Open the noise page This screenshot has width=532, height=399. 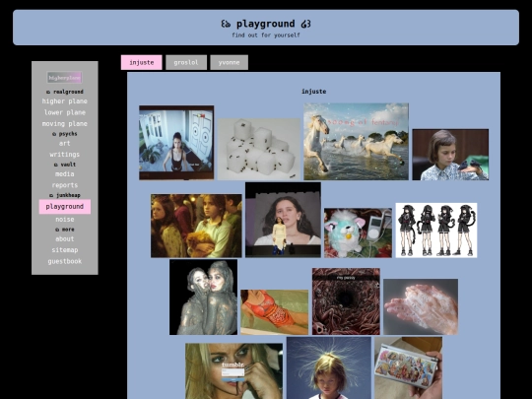(x=64, y=219)
